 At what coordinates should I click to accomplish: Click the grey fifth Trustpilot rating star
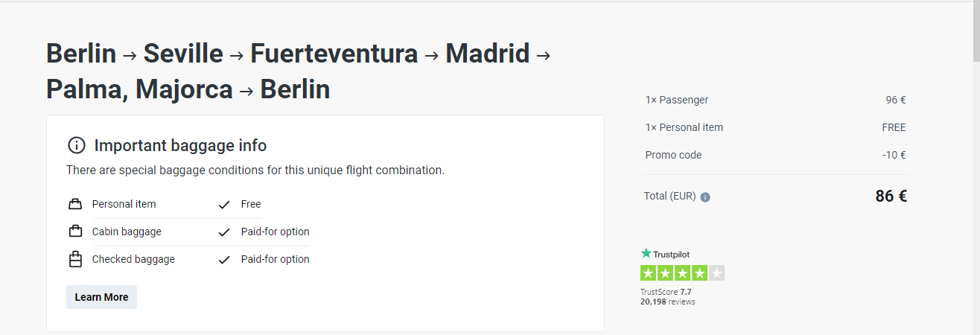tap(716, 273)
